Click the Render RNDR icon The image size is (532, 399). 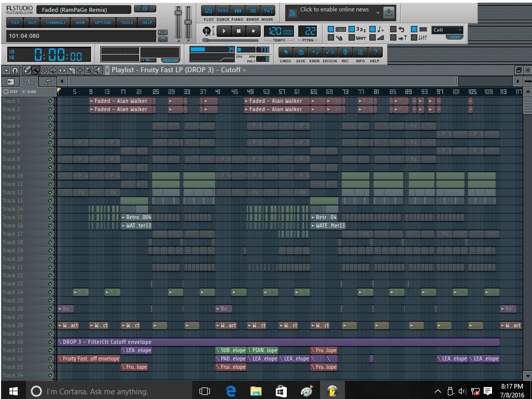pos(315,52)
